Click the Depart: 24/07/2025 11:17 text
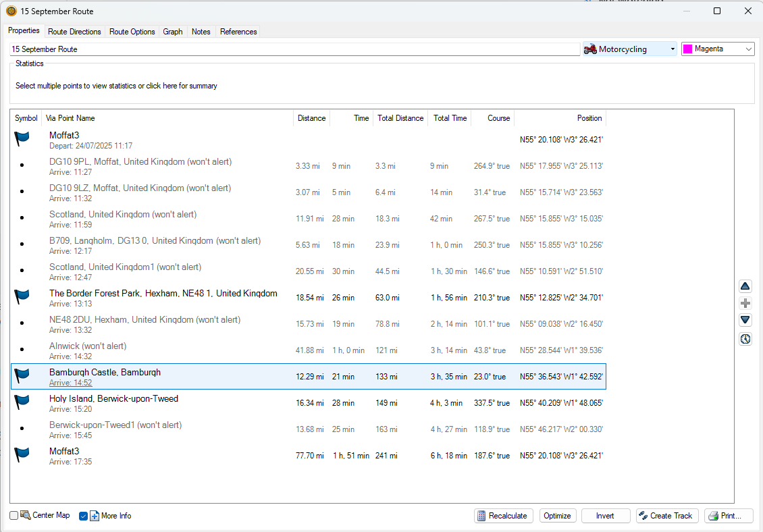The width and height of the screenshot is (763, 532). click(90, 146)
